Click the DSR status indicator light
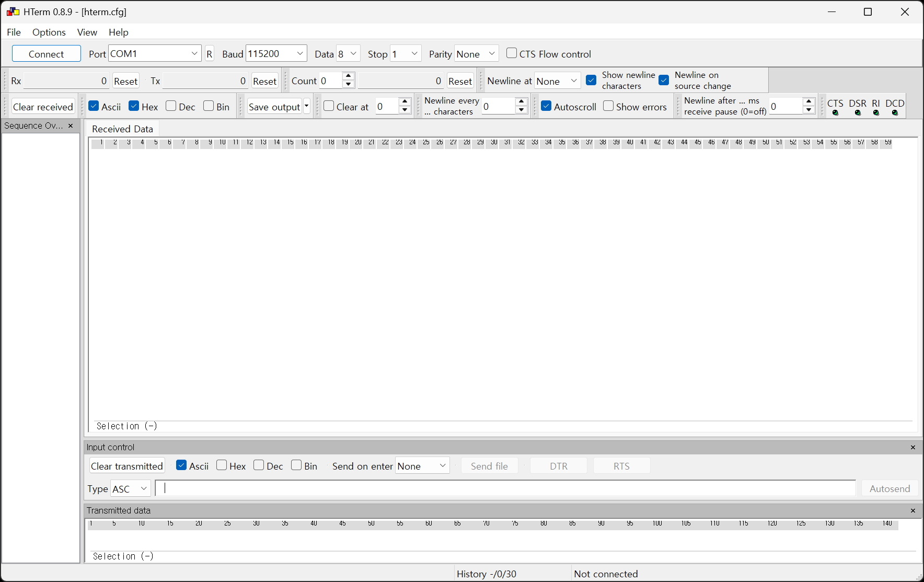The height and width of the screenshot is (582, 924). click(x=858, y=113)
